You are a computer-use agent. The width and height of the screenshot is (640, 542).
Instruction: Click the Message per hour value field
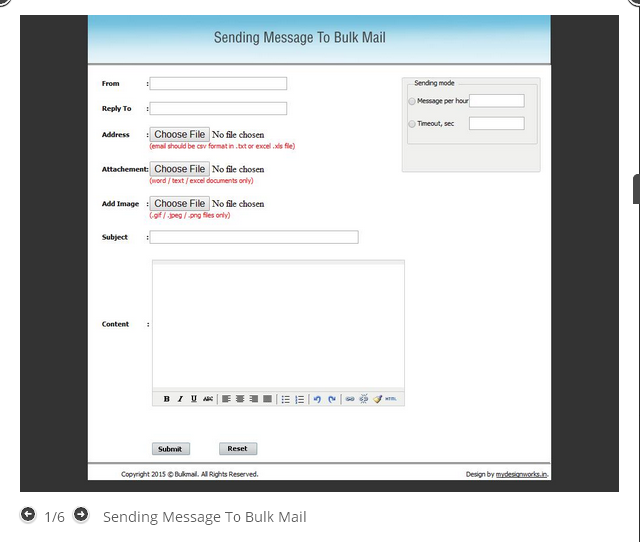coord(497,101)
